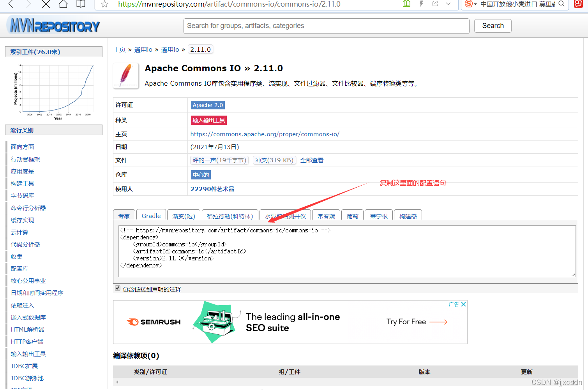Switch to the 专家 (Maven) tab
The height and width of the screenshot is (390, 588).
(124, 216)
